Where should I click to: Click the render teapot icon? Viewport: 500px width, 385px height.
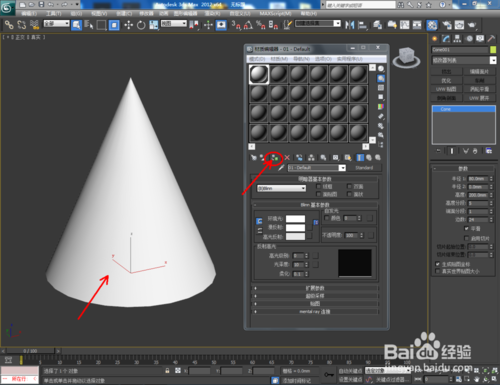point(472,25)
